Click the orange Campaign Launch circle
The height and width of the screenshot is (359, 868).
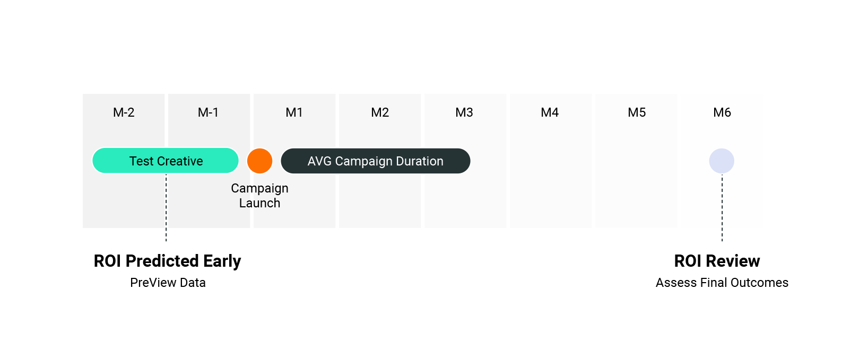(260, 161)
